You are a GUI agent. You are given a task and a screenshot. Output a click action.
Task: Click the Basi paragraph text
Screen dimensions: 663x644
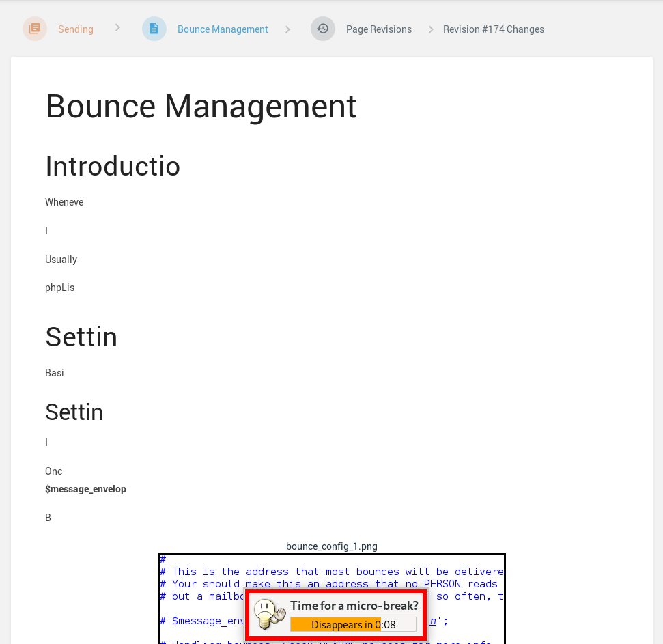(x=55, y=372)
